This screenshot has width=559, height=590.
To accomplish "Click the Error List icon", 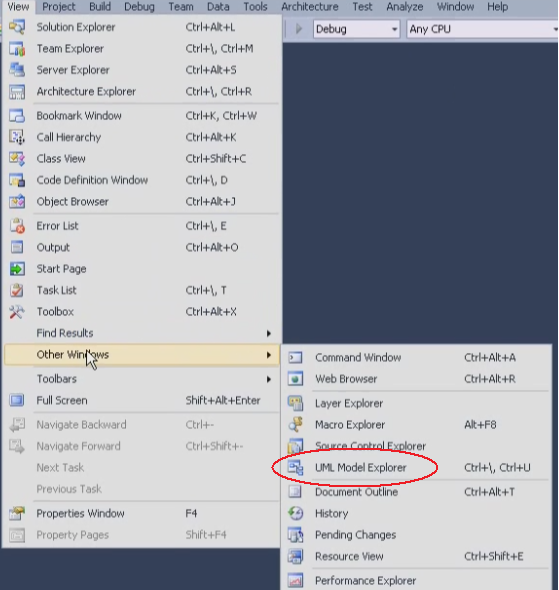I will point(17,226).
